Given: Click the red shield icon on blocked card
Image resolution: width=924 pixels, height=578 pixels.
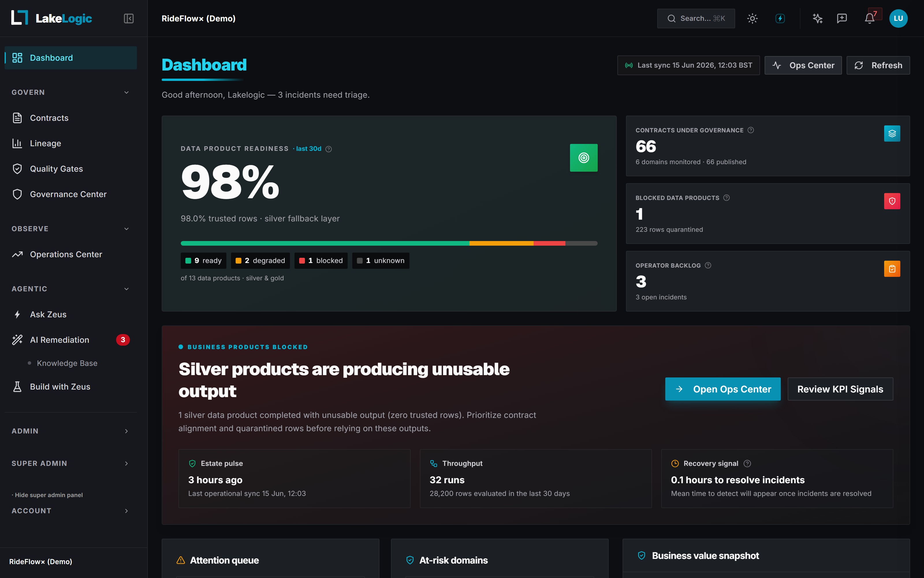Looking at the screenshot, I should click(892, 201).
